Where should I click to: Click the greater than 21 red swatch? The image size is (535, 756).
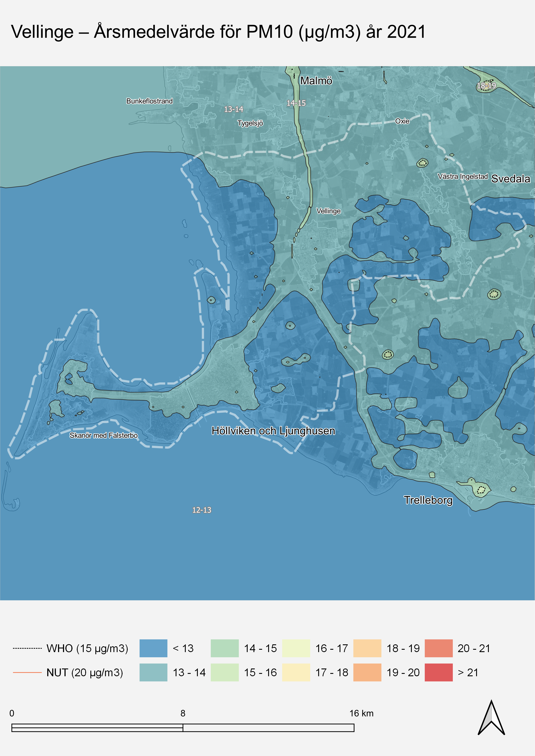(439, 672)
